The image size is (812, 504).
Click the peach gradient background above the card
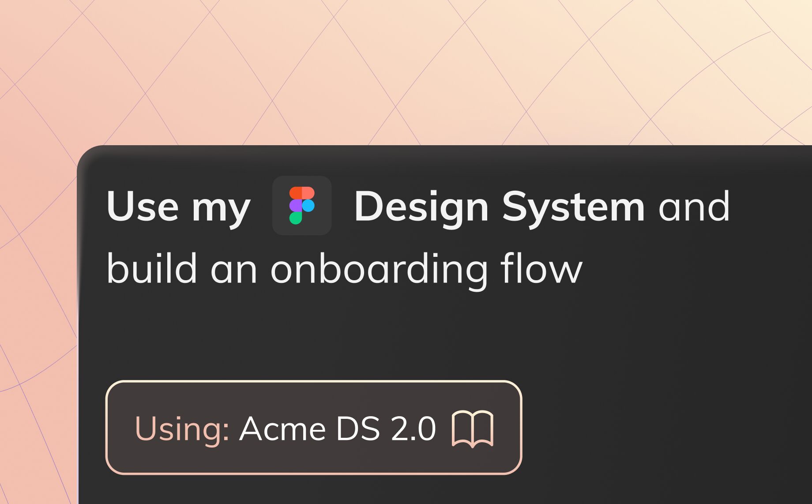397,66
